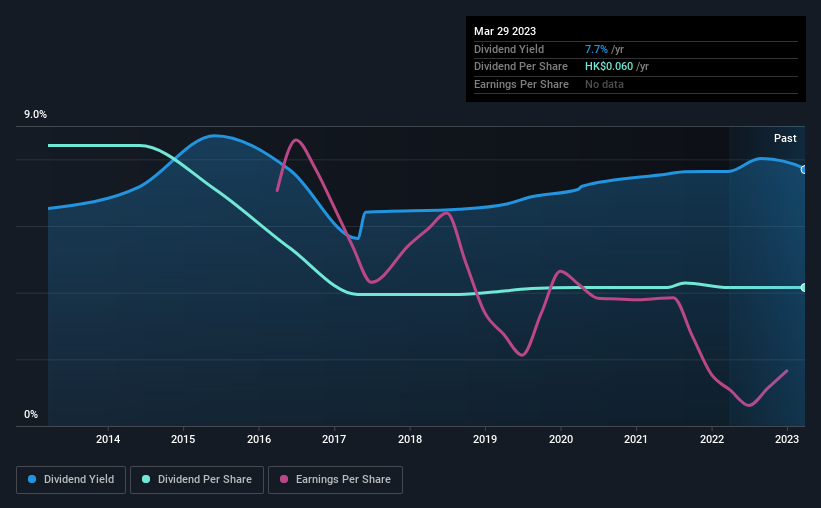The image size is (821, 508).
Task: Click the blue Dividend Yield legend dot
Action: [32, 479]
